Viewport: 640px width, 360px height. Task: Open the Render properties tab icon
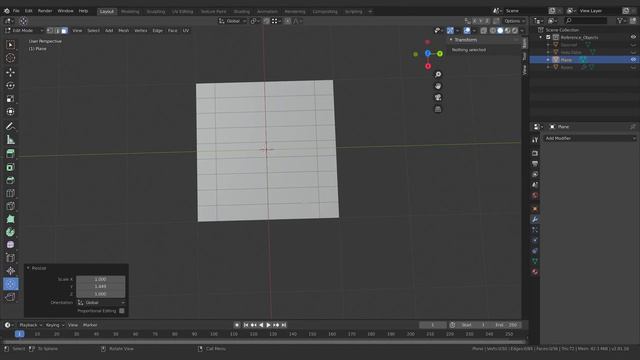coord(535,153)
